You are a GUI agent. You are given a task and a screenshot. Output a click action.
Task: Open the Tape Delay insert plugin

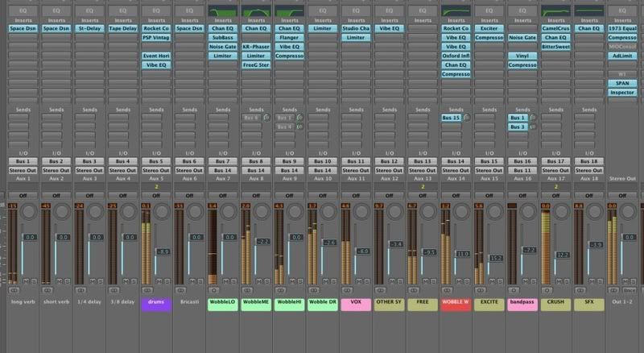coord(123,28)
